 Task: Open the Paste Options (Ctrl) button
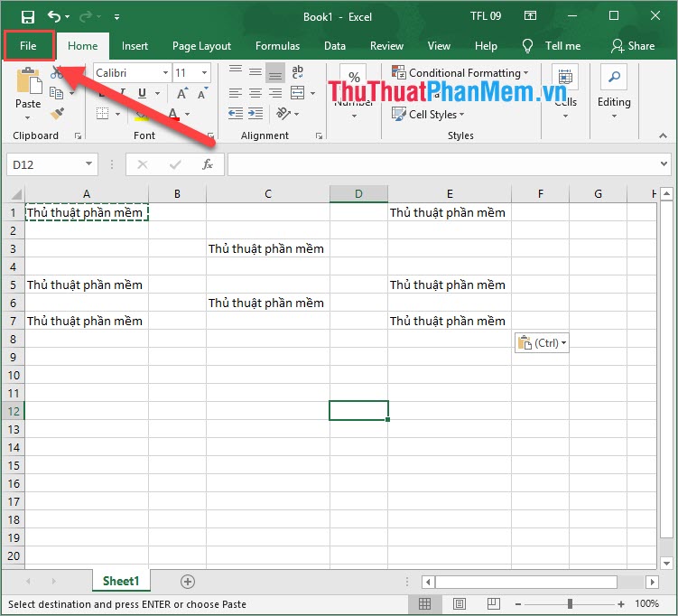coord(542,343)
